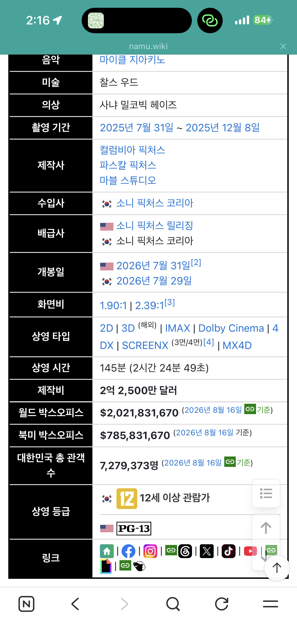Screen dimensions: 297x644
Task: Select the budget 2억 2,500만 달러
Action: [138, 390]
